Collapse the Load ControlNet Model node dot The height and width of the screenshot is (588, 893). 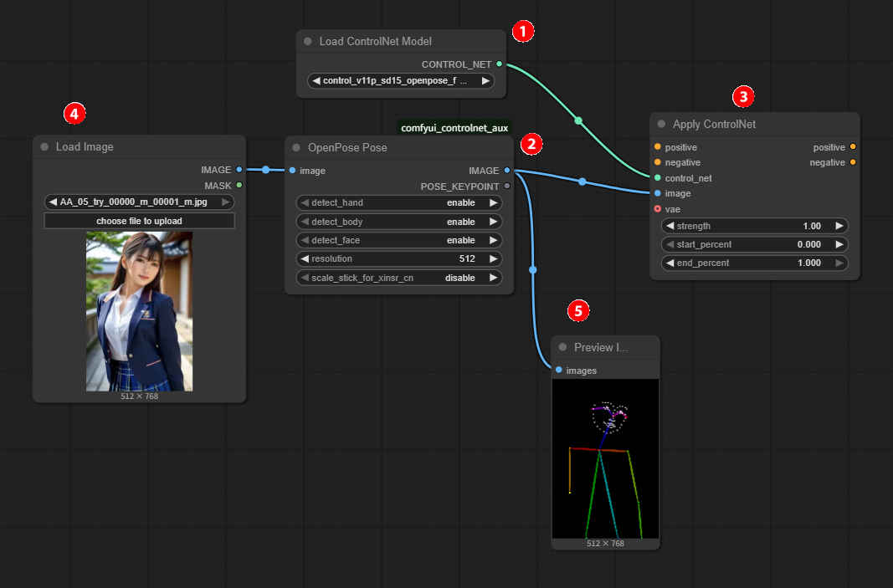point(308,42)
